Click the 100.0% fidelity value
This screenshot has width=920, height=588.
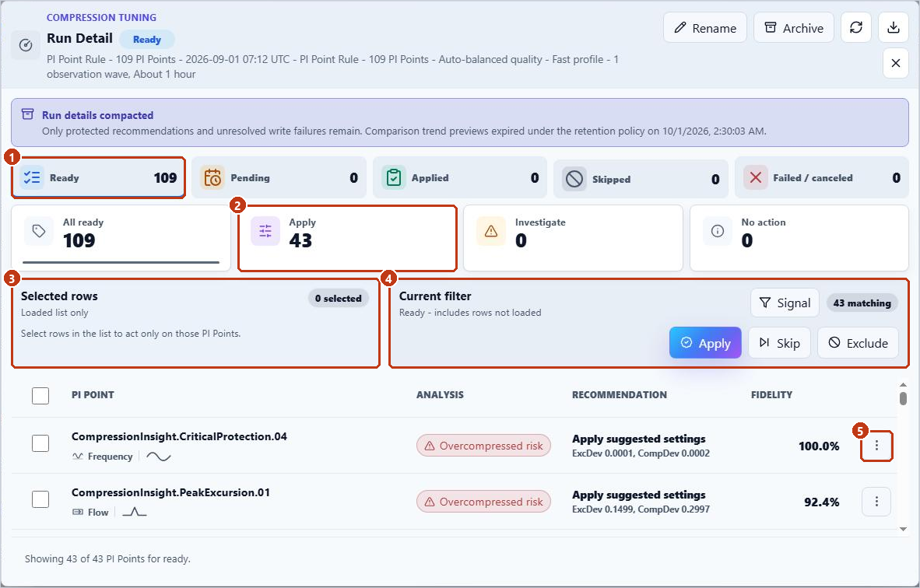pyautogui.click(x=819, y=446)
